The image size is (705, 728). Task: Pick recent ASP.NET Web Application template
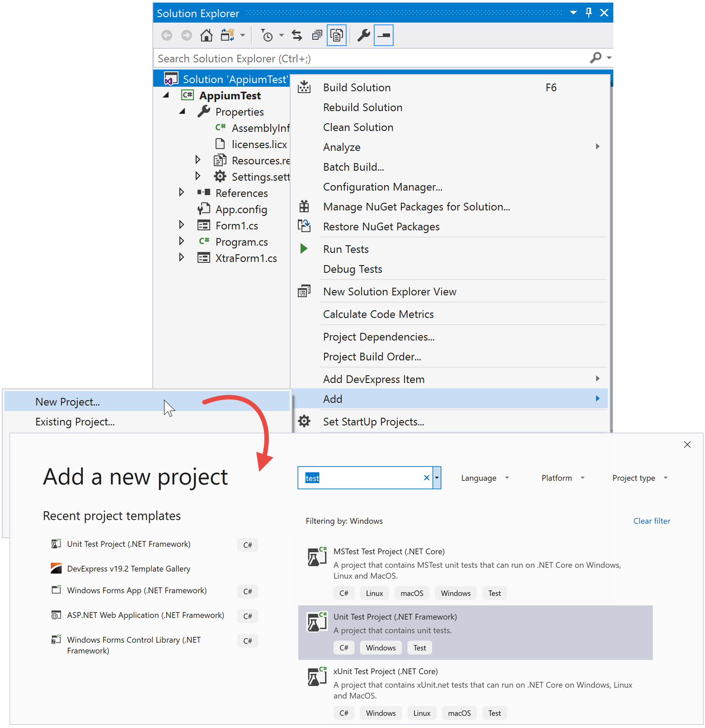pyautogui.click(x=154, y=616)
